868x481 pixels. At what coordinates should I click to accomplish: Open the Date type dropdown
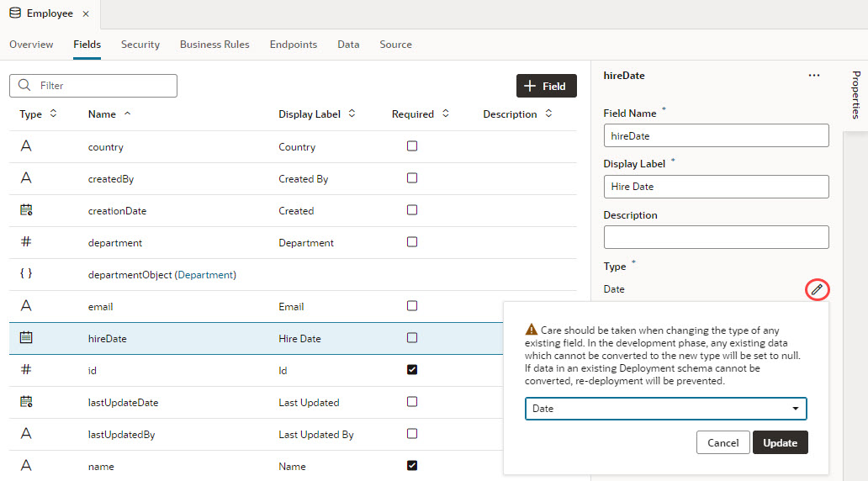tap(665, 409)
